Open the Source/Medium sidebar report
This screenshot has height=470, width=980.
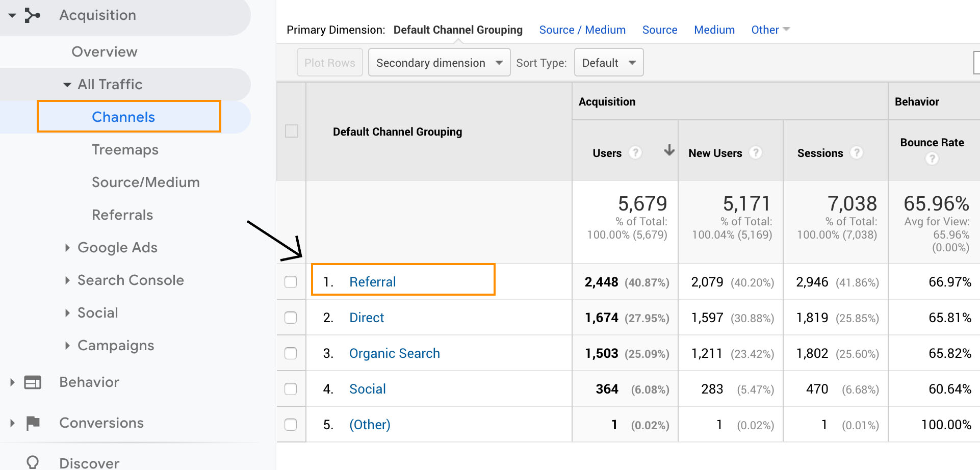click(146, 182)
